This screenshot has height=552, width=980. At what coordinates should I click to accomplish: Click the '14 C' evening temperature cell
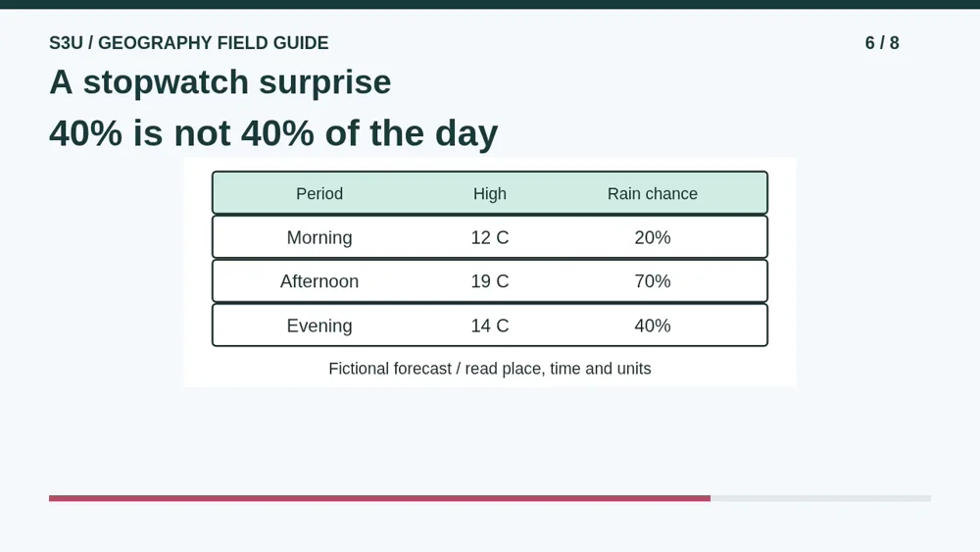489,326
